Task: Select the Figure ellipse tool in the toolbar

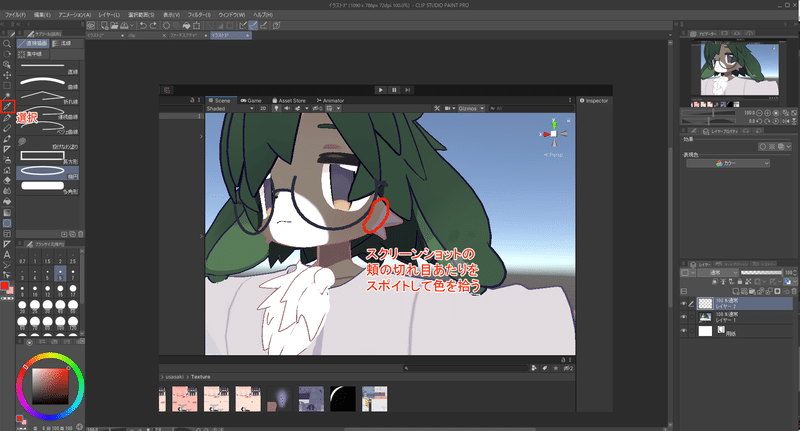Action: (x=7, y=223)
